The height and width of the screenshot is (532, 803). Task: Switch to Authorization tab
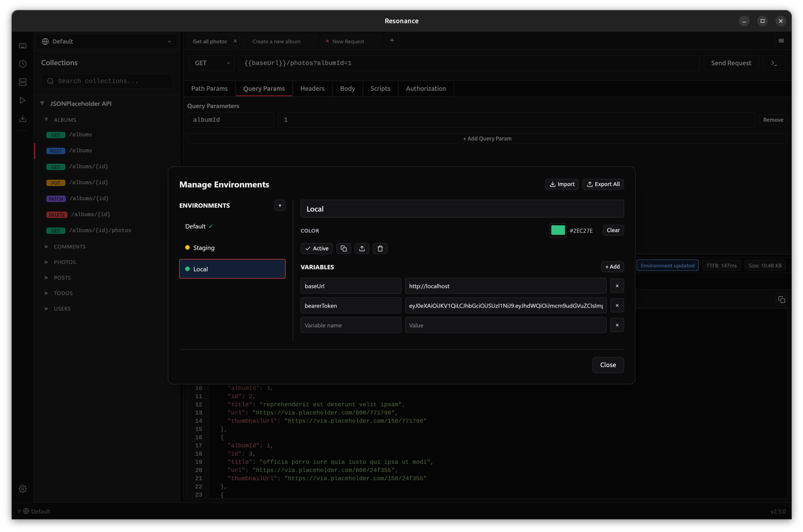[x=426, y=89]
